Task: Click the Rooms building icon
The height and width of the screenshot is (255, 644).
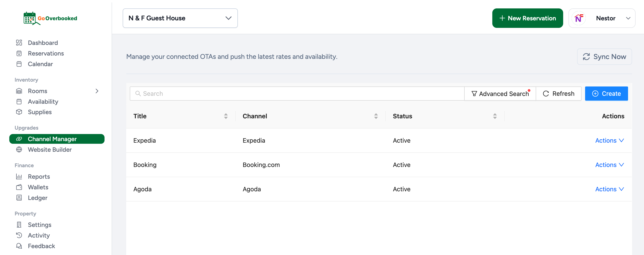Action: tap(19, 91)
